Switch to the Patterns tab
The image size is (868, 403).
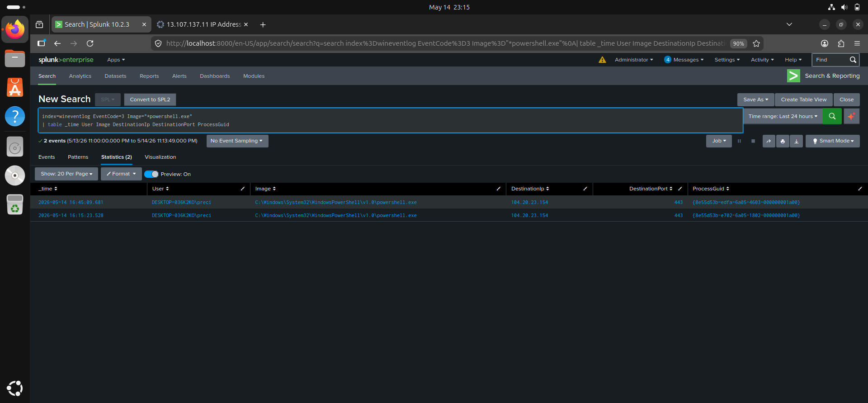tap(78, 157)
